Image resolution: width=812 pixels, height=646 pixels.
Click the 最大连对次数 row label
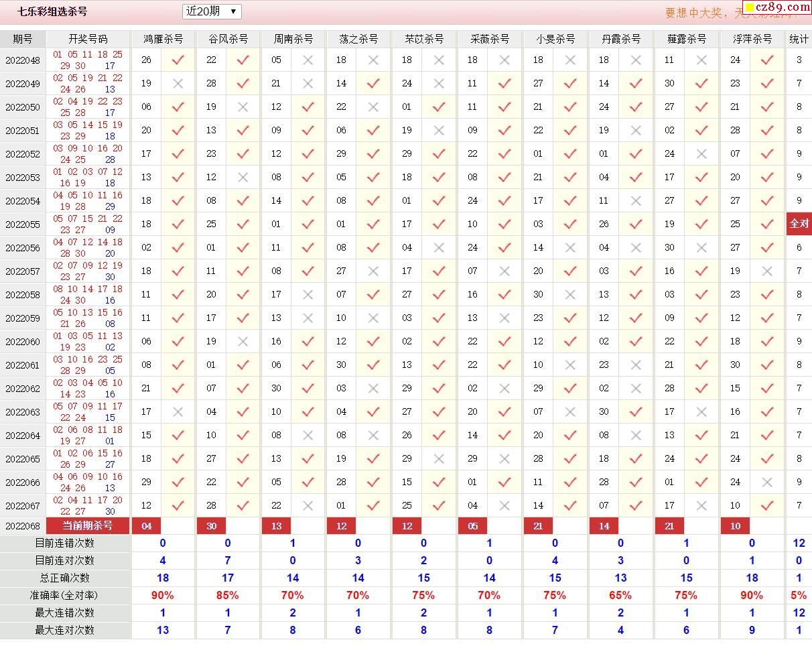(x=64, y=630)
